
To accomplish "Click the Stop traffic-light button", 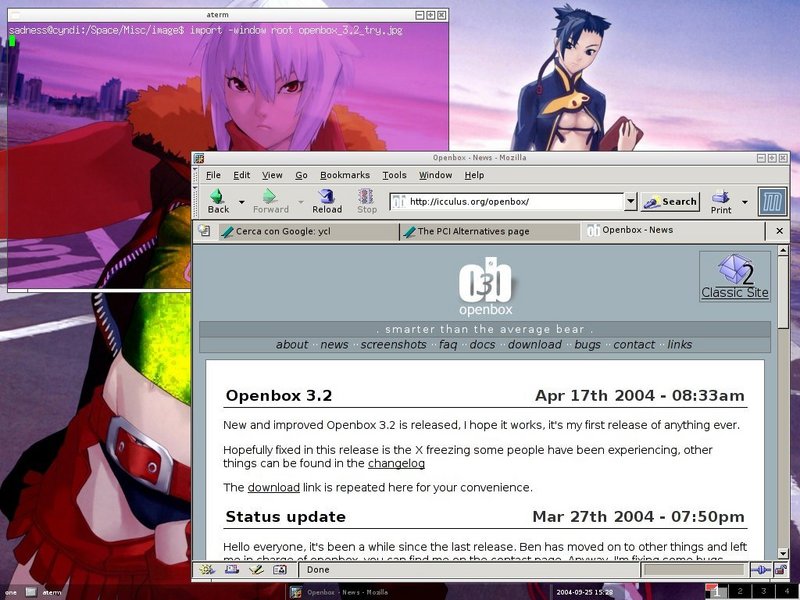I will point(367,201).
